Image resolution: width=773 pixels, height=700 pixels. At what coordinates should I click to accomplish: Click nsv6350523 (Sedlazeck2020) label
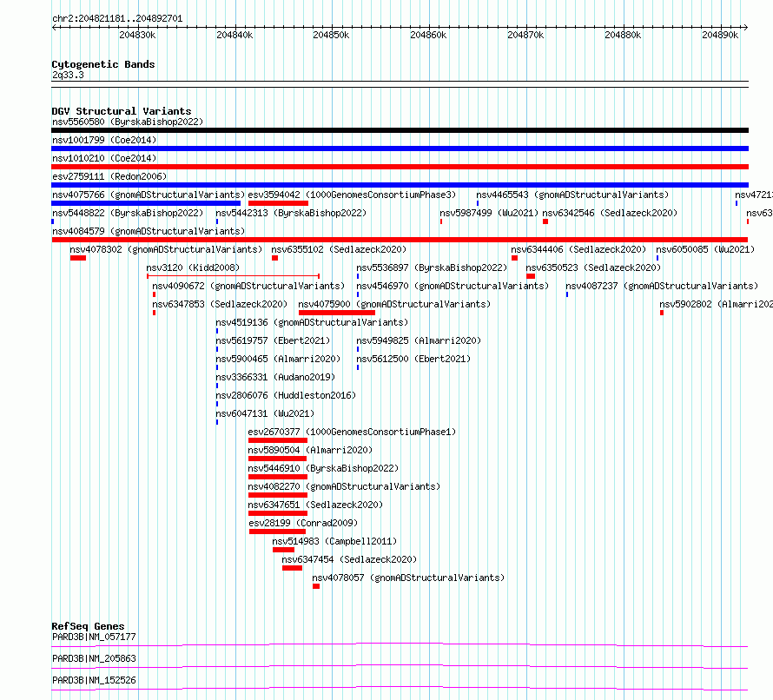click(593, 267)
